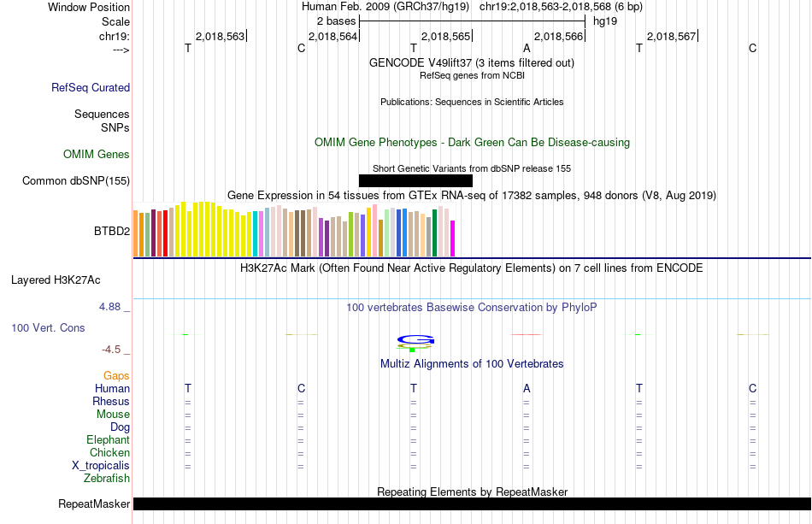
Task: Click the black dbSNP variant item
Action: 416,180
